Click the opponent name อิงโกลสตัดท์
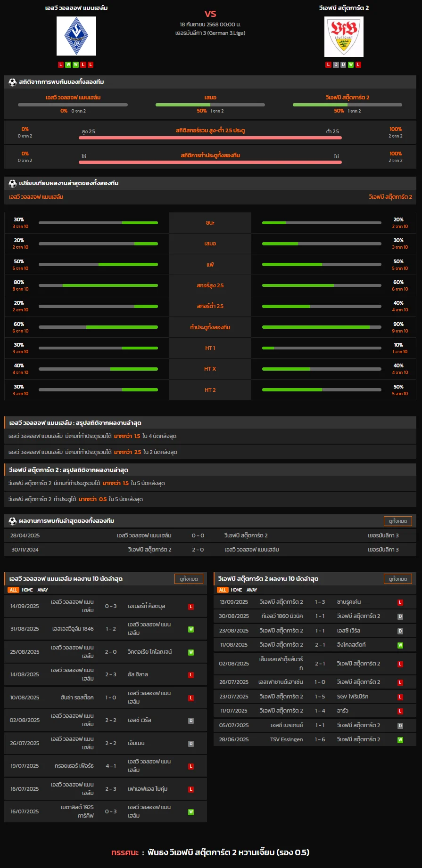422x868 pixels. [351, 645]
